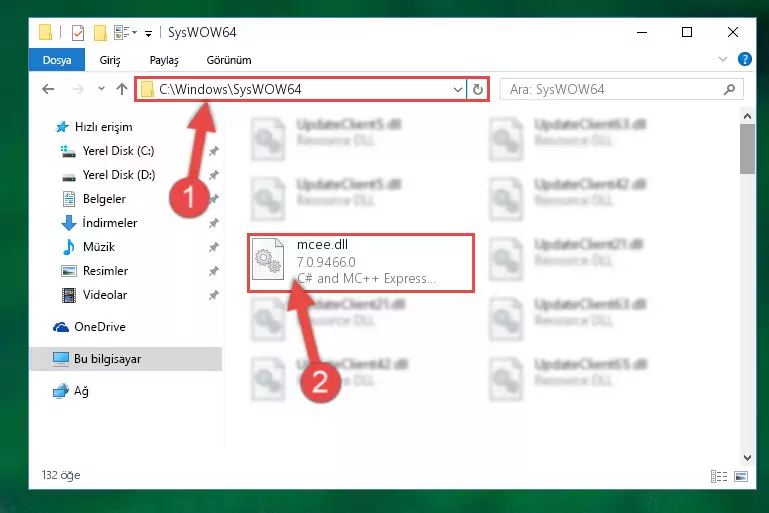Select OneDrive in the navigation pane
Image resolution: width=769 pixels, height=513 pixels.
click(x=100, y=327)
